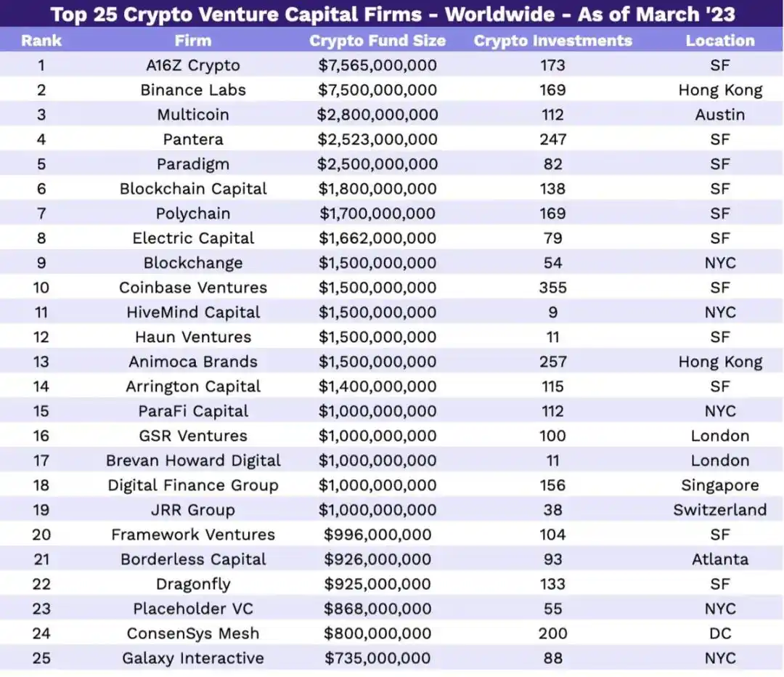Click the Binance Labs firm name
Viewport: 784px width, 677px height.
click(193, 90)
